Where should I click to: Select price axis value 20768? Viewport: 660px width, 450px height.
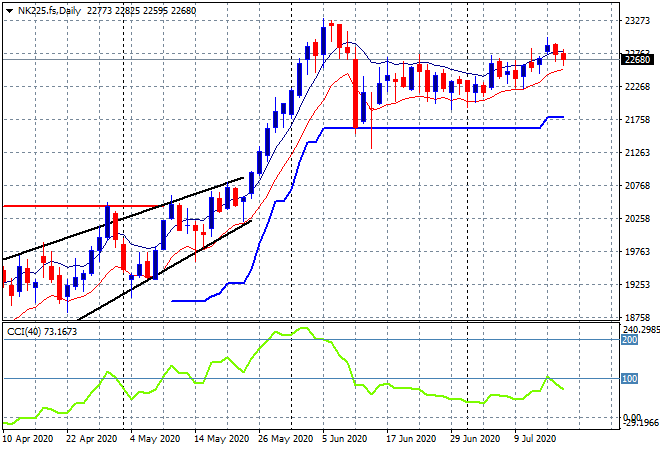point(637,186)
